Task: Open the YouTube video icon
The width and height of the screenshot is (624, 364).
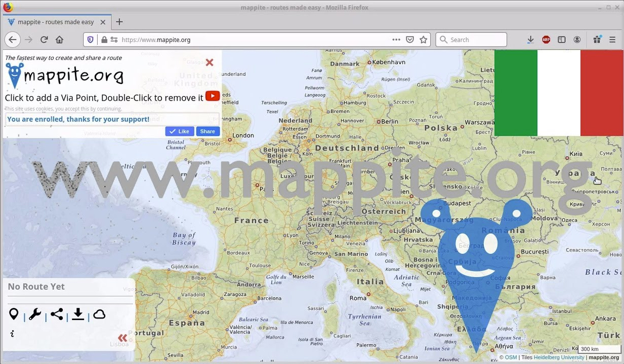Action: coord(213,96)
